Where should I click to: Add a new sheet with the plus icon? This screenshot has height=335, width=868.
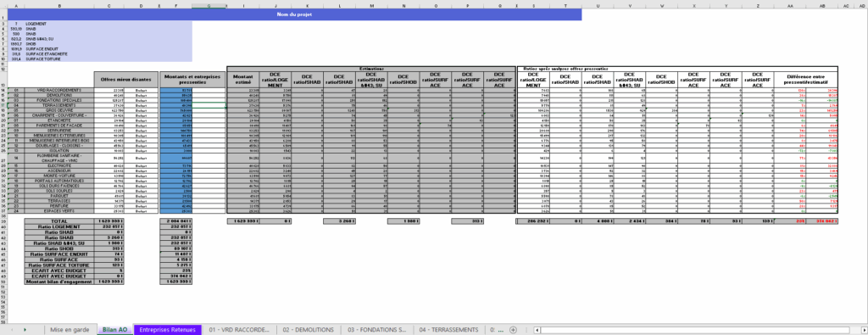[513, 330]
